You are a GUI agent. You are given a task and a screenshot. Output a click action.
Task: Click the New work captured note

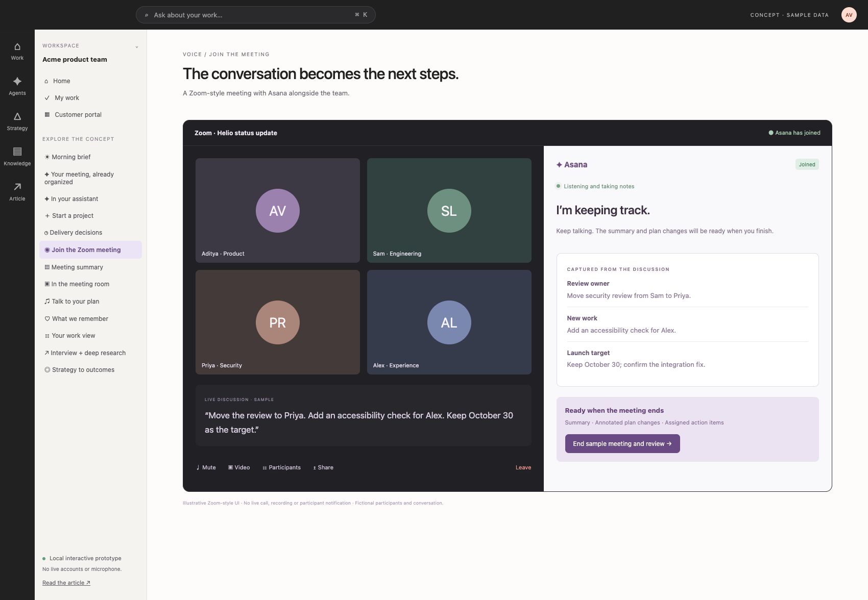(x=687, y=324)
